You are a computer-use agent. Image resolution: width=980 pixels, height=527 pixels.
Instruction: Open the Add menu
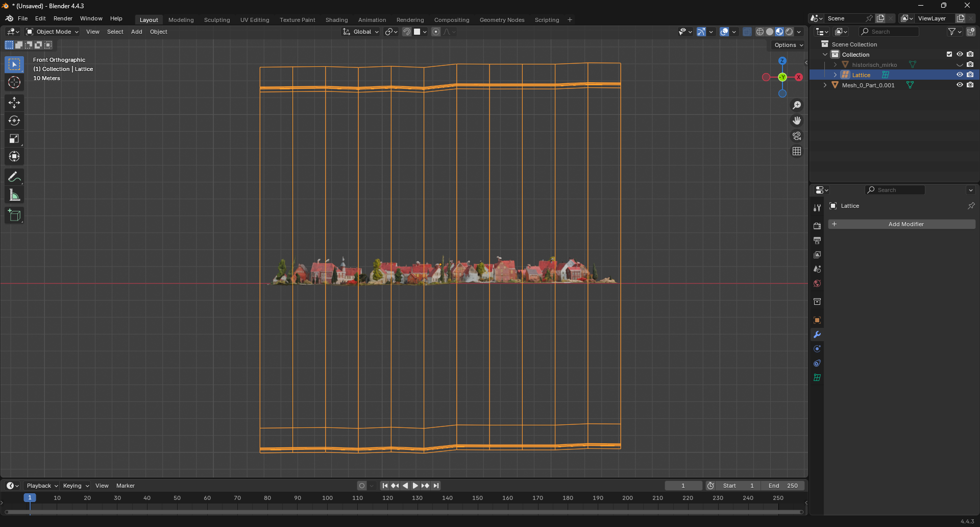click(136, 32)
